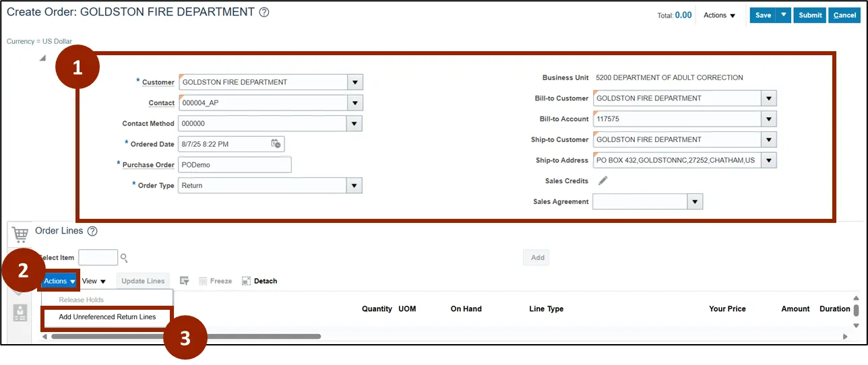Cancel the order creation
868x365 pixels.
844,15
